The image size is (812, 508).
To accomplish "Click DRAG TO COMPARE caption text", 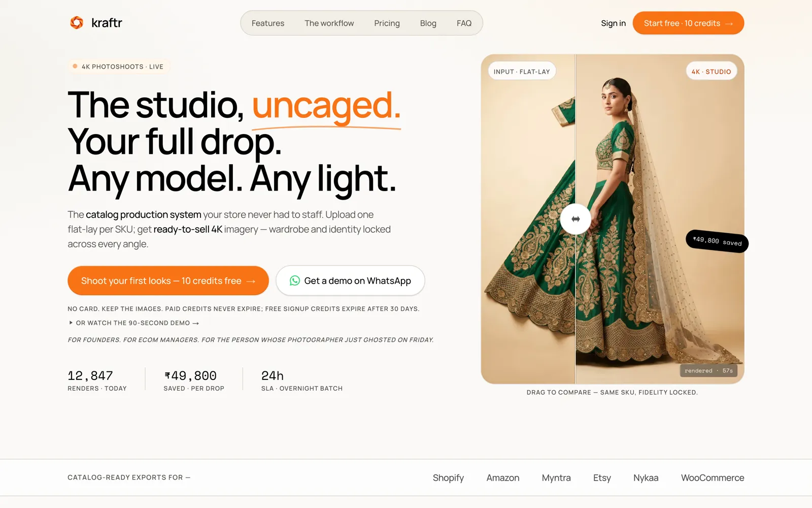I will (612, 392).
